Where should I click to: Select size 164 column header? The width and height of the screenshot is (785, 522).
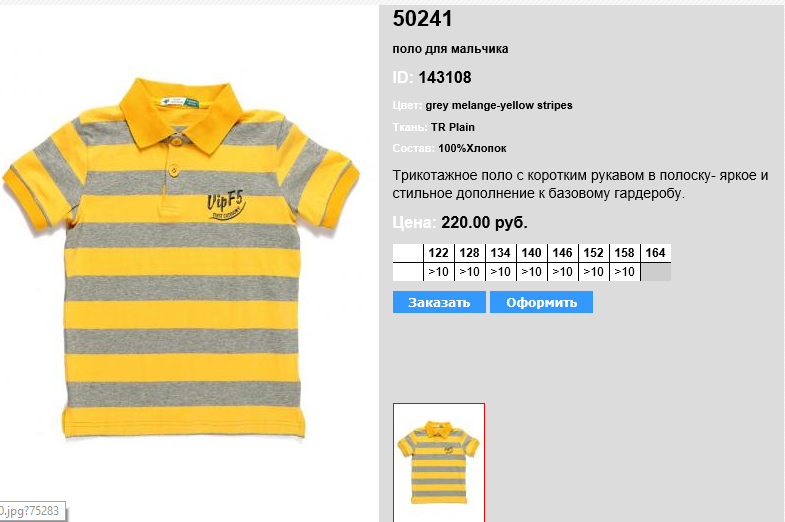(x=656, y=253)
